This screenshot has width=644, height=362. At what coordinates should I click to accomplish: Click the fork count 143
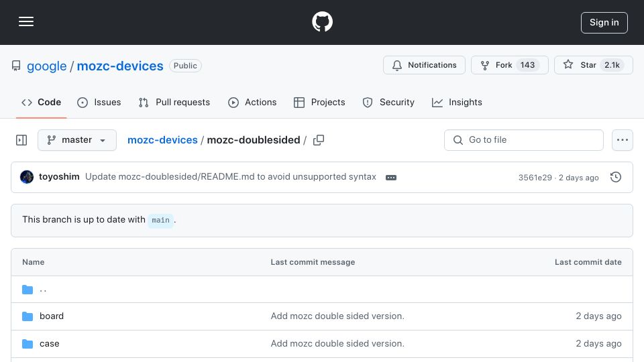pyautogui.click(x=527, y=65)
